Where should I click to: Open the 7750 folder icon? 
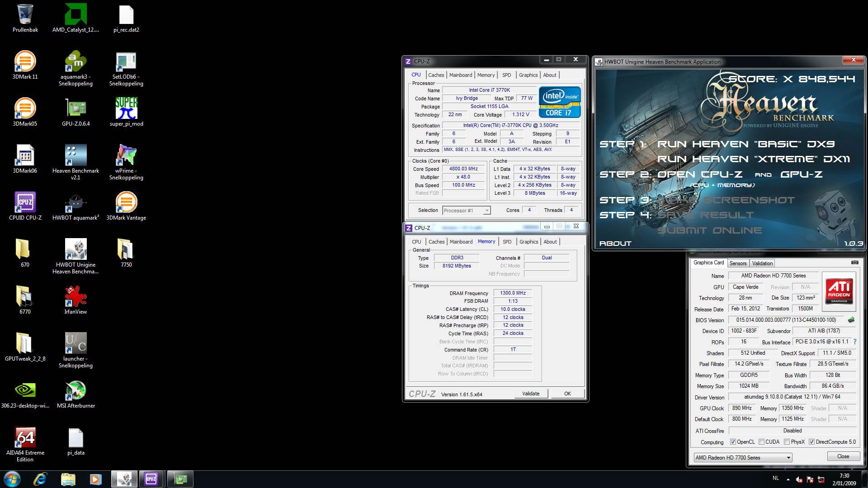coord(126,253)
